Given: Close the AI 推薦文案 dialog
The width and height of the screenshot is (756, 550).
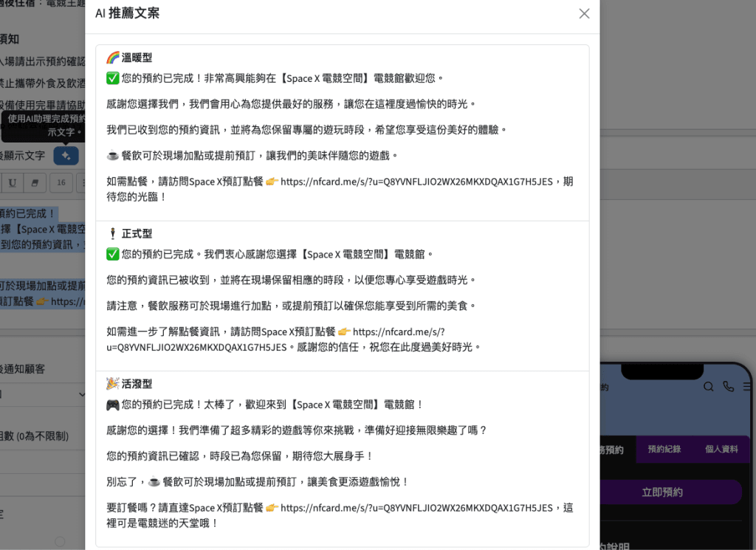Looking at the screenshot, I should pos(584,13).
